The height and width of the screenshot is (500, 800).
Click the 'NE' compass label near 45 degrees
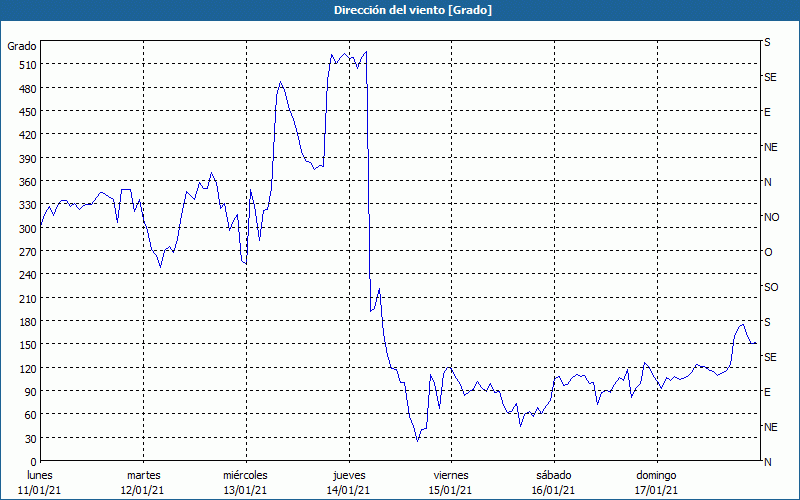click(x=771, y=427)
